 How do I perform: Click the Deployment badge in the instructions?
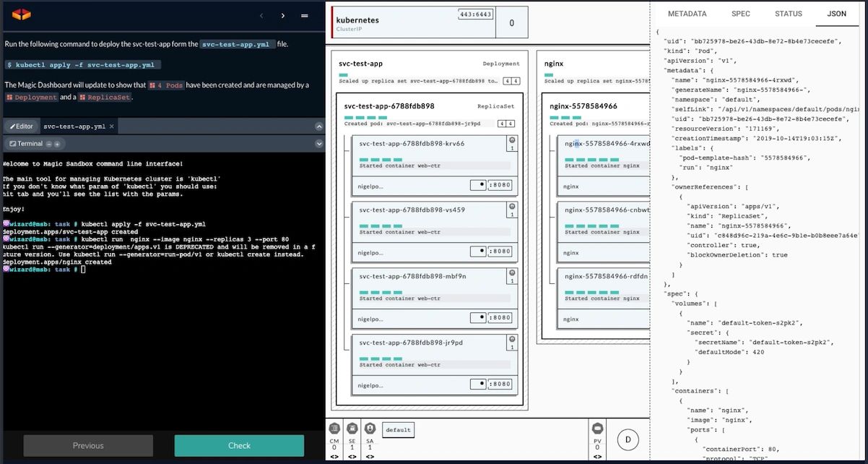32,97
